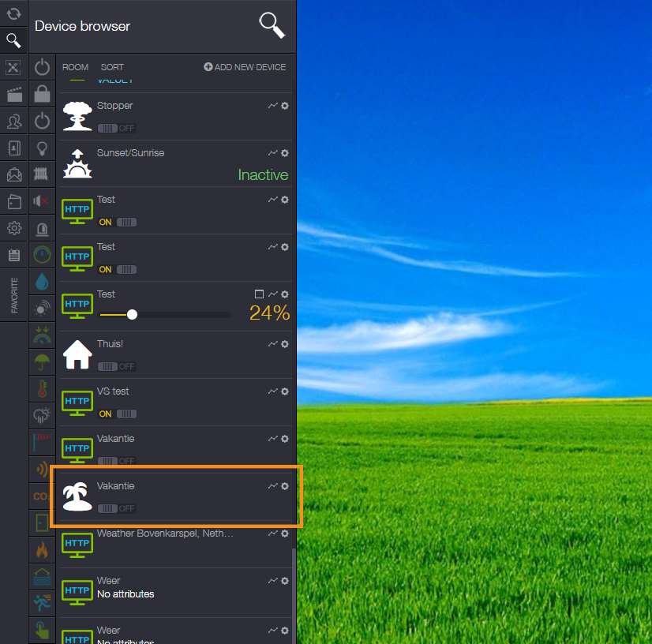Filter devices by umbrella category icon
The width and height of the screenshot is (652, 644).
pyautogui.click(x=42, y=361)
